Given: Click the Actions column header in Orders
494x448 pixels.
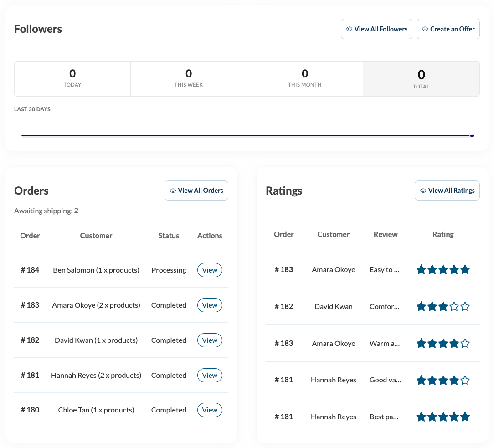Looking at the screenshot, I should 210,236.
